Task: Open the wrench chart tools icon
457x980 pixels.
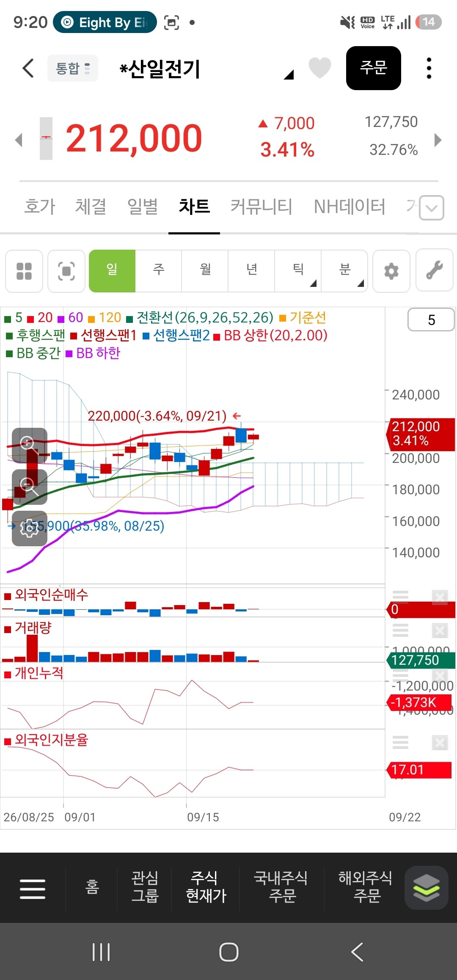Action: pos(435,270)
